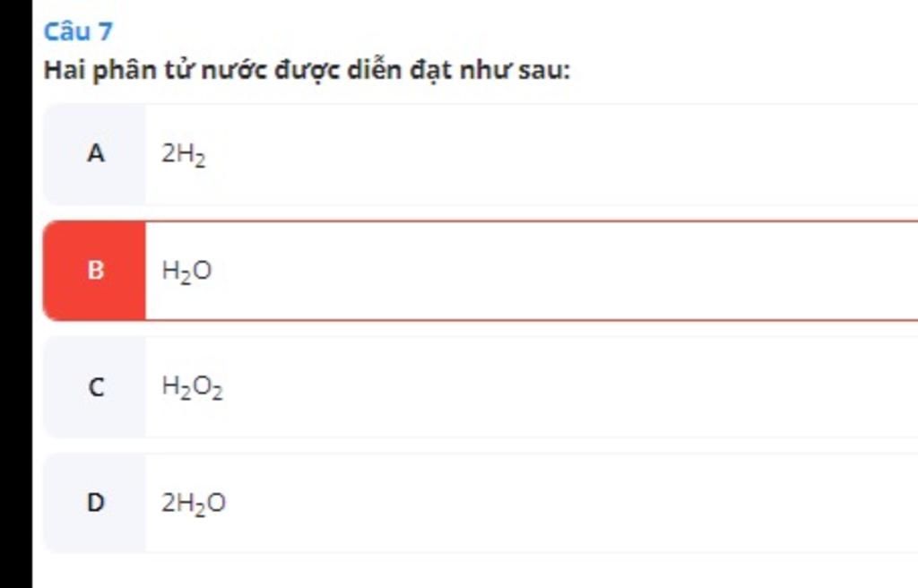918x588 pixels.
Task: Choose the 2H₂ formula text
Action: click(184, 154)
